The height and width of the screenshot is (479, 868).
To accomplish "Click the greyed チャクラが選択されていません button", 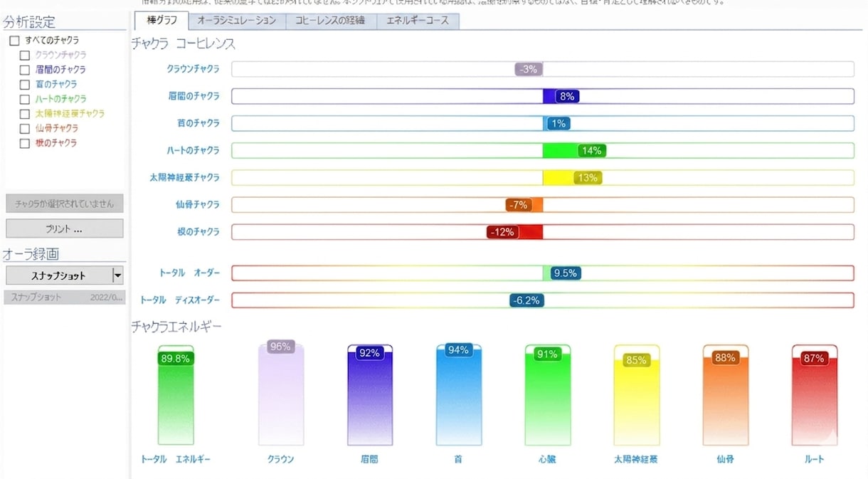I will [64, 204].
